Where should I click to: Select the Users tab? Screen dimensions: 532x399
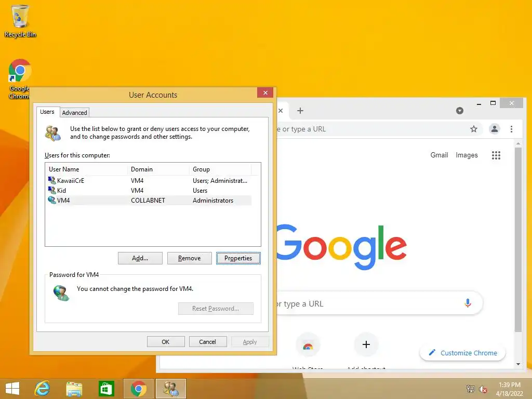[47, 112]
